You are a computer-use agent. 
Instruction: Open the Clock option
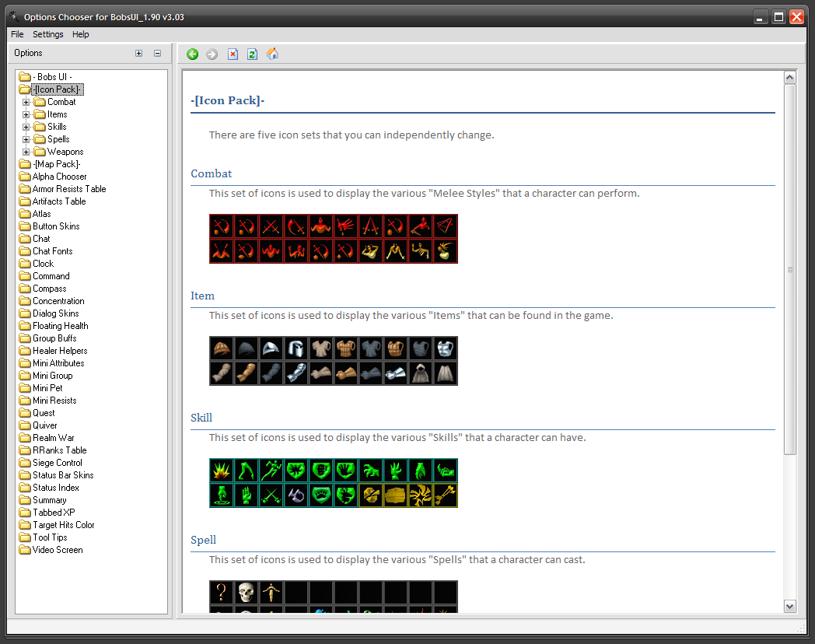pyautogui.click(x=37, y=264)
